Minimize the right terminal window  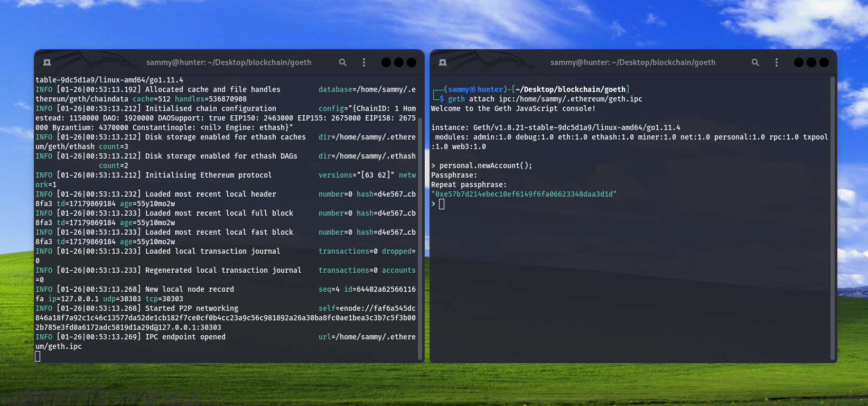coord(799,62)
